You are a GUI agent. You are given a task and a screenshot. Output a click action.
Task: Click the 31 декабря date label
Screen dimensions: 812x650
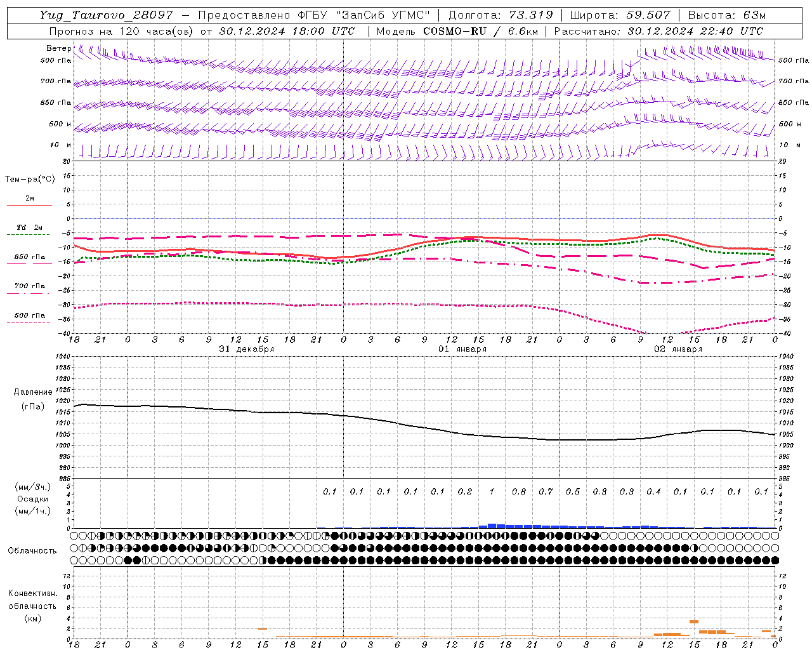pyautogui.click(x=247, y=349)
